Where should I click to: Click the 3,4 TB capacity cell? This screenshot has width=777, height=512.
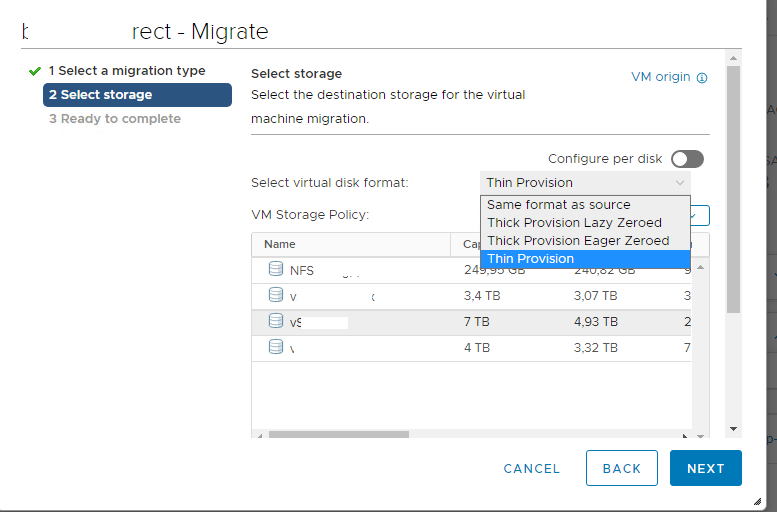click(x=482, y=296)
